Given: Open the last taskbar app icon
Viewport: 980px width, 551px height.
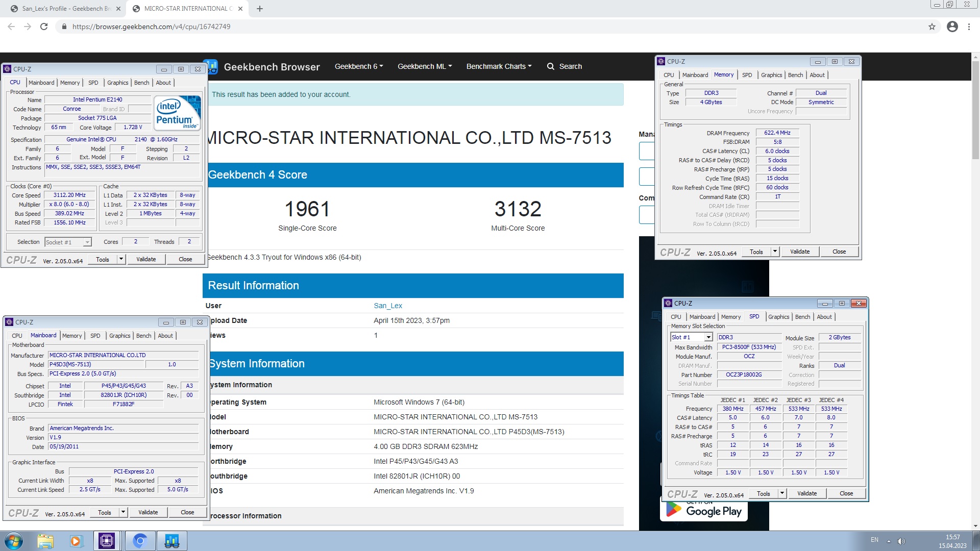Looking at the screenshot, I should click(172, 541).
